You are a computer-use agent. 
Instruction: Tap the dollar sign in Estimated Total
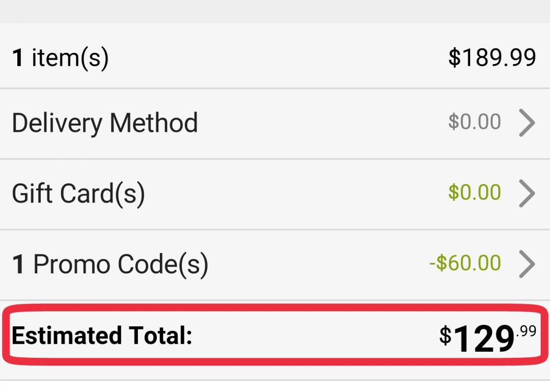446,335
